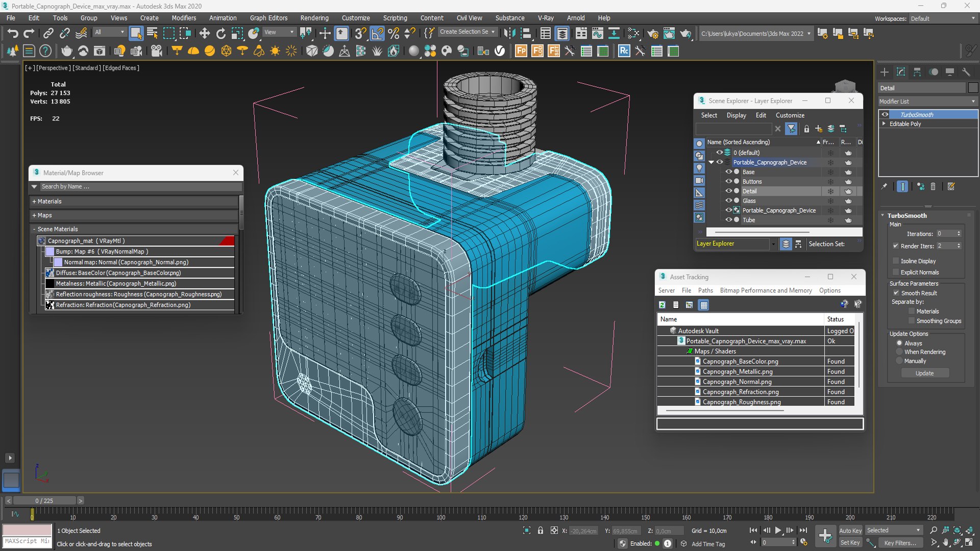Click the Auto Key button
980x551 pixels.
click(850, 531)
